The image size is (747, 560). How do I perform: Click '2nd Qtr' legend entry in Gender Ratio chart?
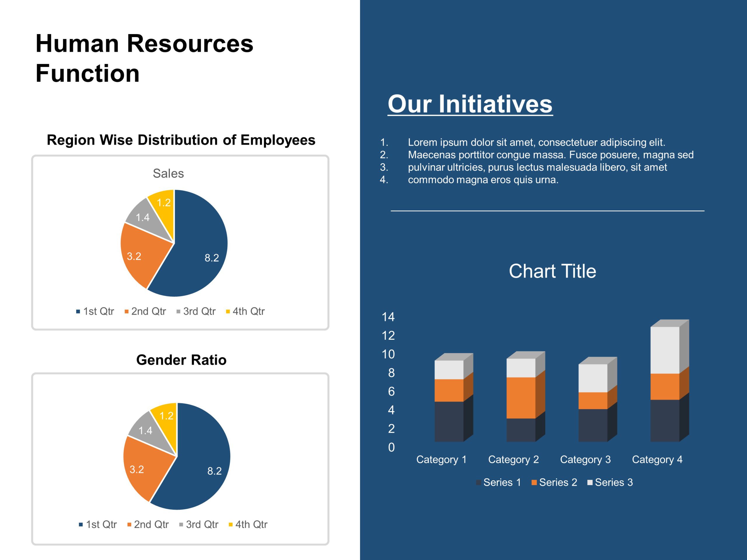pos(148,524)
